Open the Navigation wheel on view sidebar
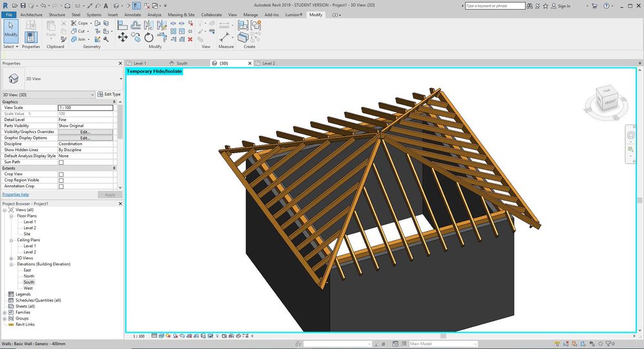This screenshot has width=644, height=349. click(x=631, y=135)
